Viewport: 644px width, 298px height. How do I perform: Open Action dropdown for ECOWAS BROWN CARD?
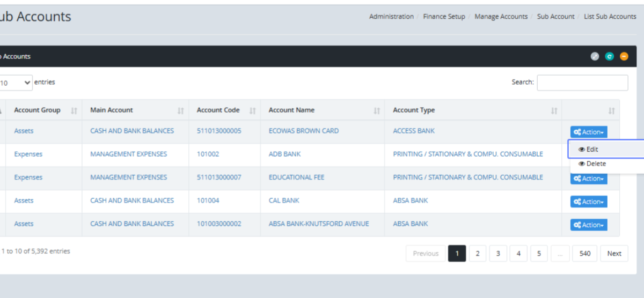coord(589,132)
